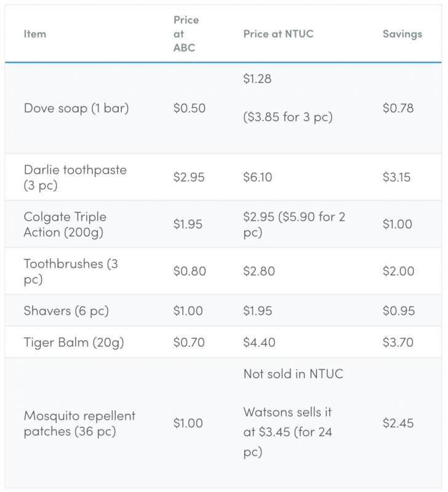Select the Darlie toothpaste (3 pc) cell
448x492 pixels.
coord(75,177)
